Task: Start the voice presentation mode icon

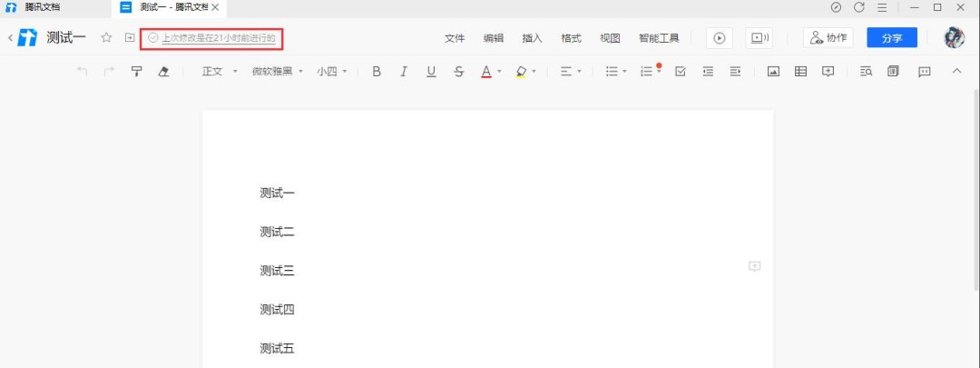Action: pos(759,38)
